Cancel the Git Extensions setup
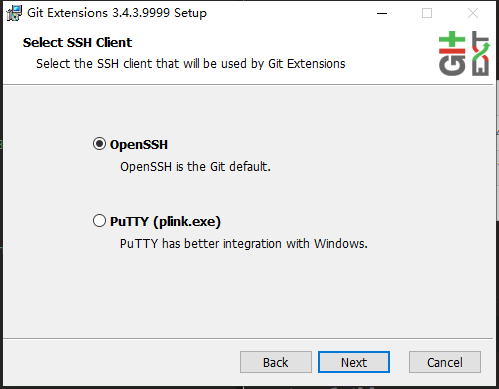 point(445,362)
